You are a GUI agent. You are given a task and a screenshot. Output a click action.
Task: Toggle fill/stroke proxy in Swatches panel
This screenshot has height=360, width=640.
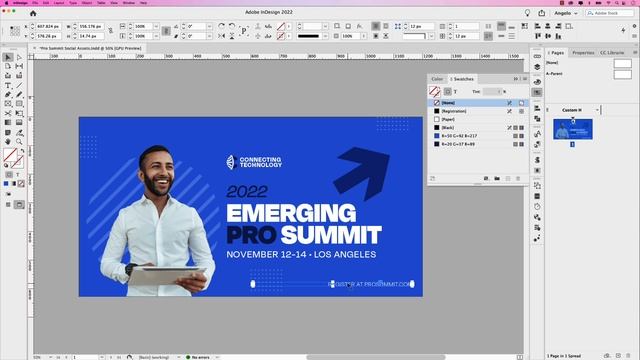[435, 91]
